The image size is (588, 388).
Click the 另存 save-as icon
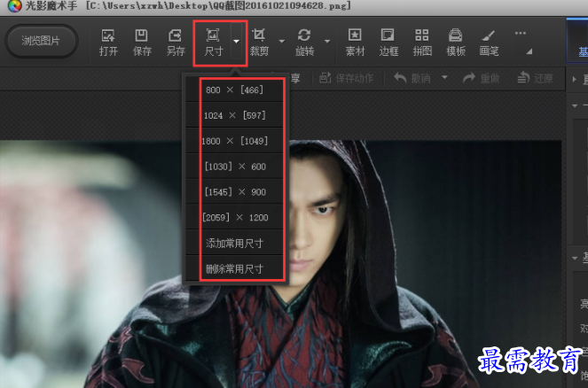pyautogui.click(x=176, y=43)
